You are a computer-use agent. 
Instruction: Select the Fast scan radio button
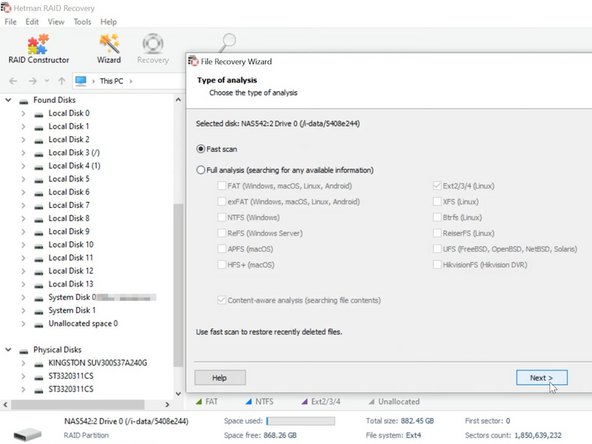[x=201, y=149]
